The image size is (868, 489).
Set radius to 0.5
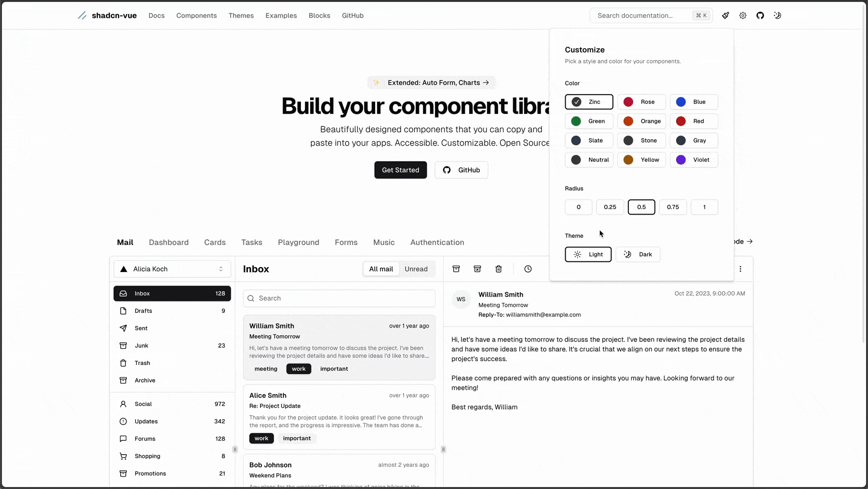coord(641,207)
